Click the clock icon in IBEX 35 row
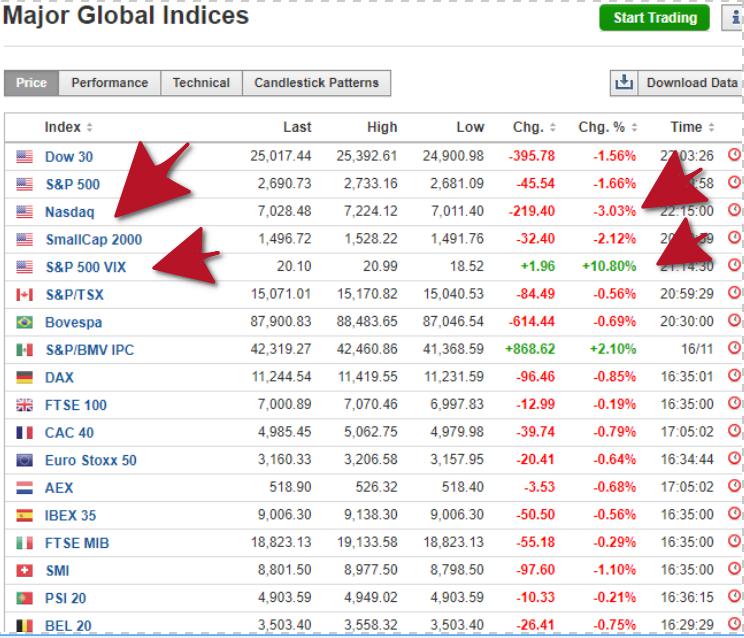The height and width of the screenshot is (638, 744). coord(735,513)
